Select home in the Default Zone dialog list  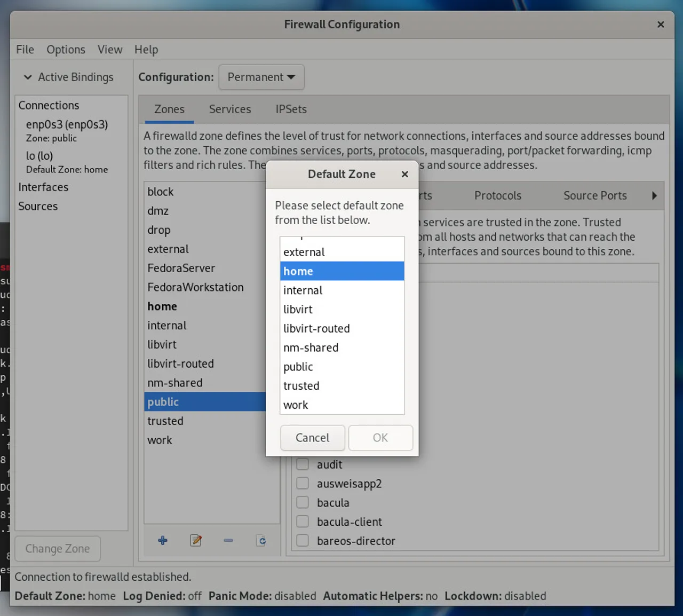[342, 271]
